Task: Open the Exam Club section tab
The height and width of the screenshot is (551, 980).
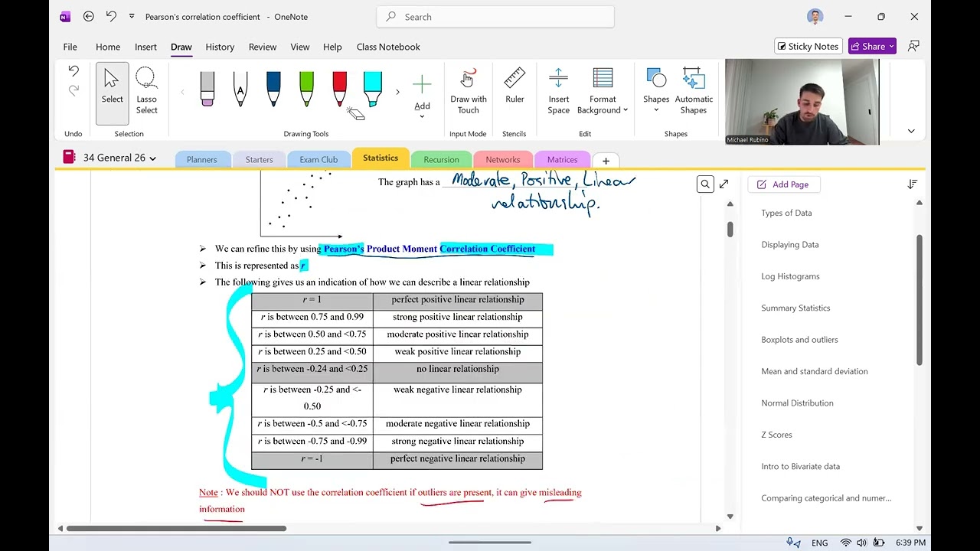Action: click(x=318, y=160)
